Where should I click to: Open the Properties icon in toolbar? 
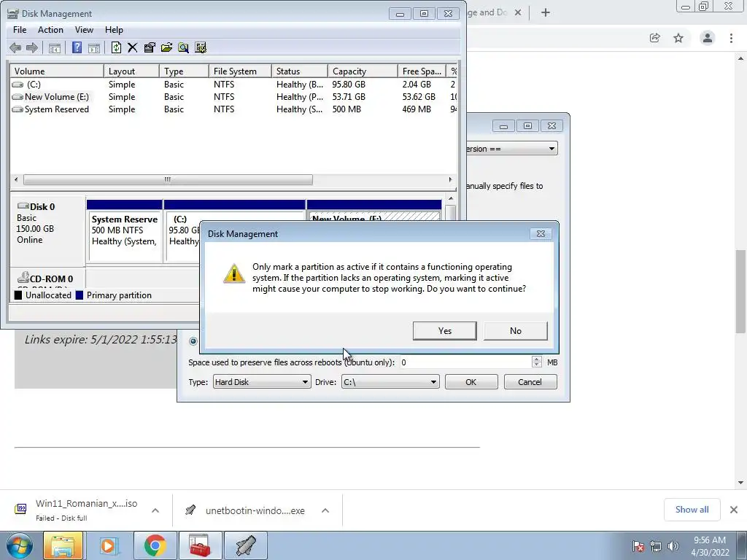(149, 47)
